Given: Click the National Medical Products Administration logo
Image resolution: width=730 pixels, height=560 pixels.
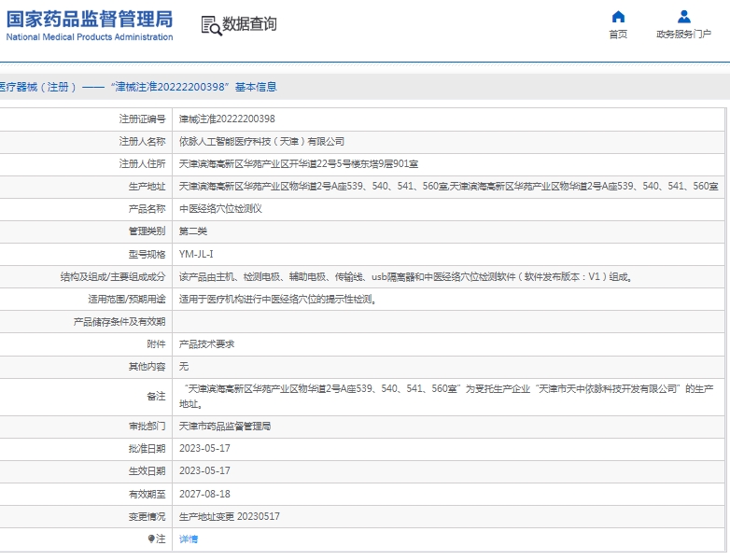Looking at the screenshot, I should 90,25.
